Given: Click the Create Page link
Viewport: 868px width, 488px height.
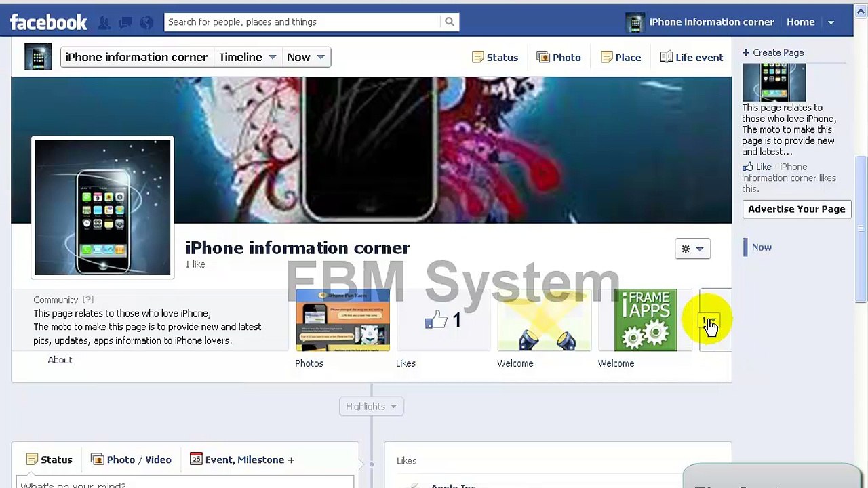Looking at the screenshot, I should [x=773, y=52].
